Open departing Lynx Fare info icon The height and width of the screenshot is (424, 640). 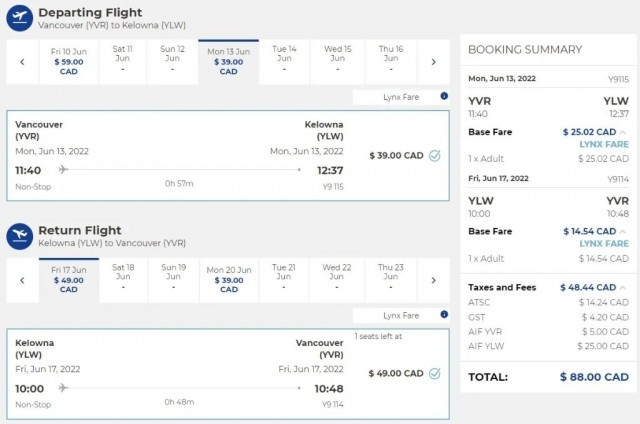444,96
